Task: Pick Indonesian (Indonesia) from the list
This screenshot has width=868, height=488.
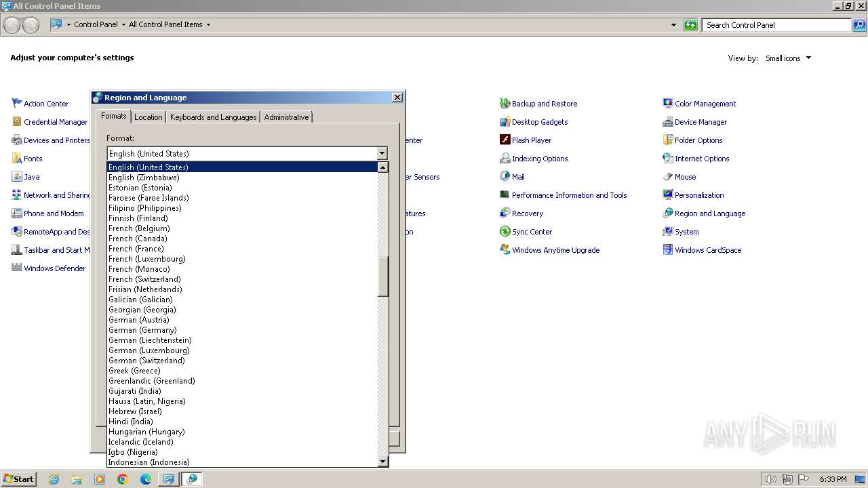Action: click(x=243, y=462)
